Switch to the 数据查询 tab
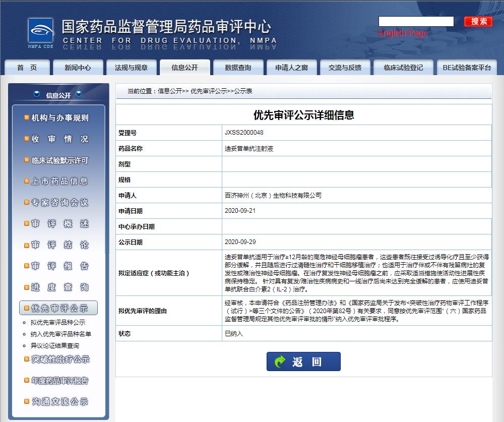The width and height of the screenshot is (504, 422). coord(237,66)
